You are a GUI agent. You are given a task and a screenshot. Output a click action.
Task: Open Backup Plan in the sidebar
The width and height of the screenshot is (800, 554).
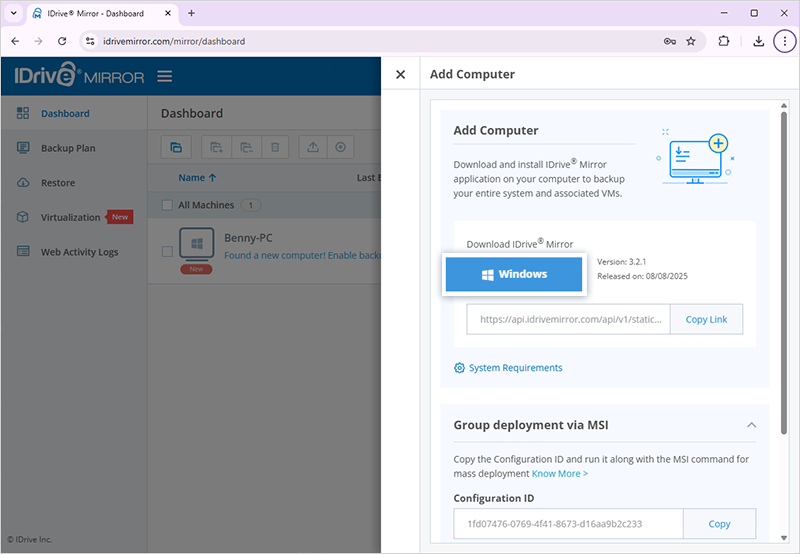pyautogui.click(x=68, y=148)
